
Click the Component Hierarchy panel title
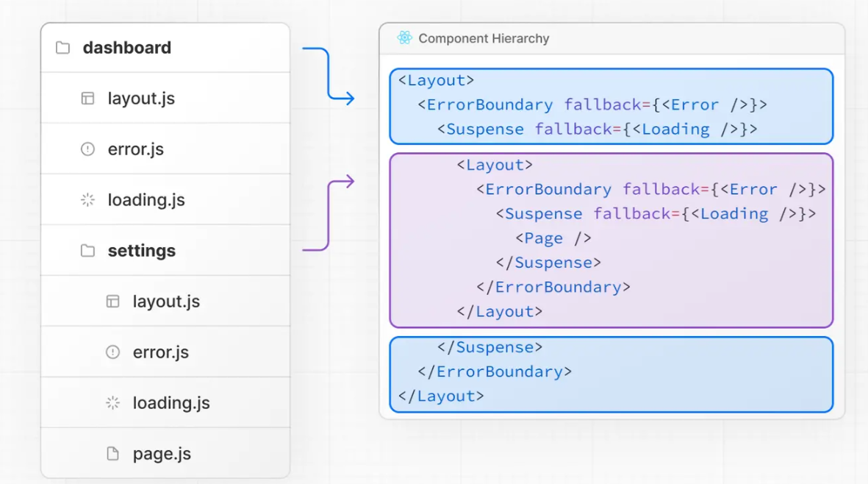pyautogui.click(x=484, y=38)
